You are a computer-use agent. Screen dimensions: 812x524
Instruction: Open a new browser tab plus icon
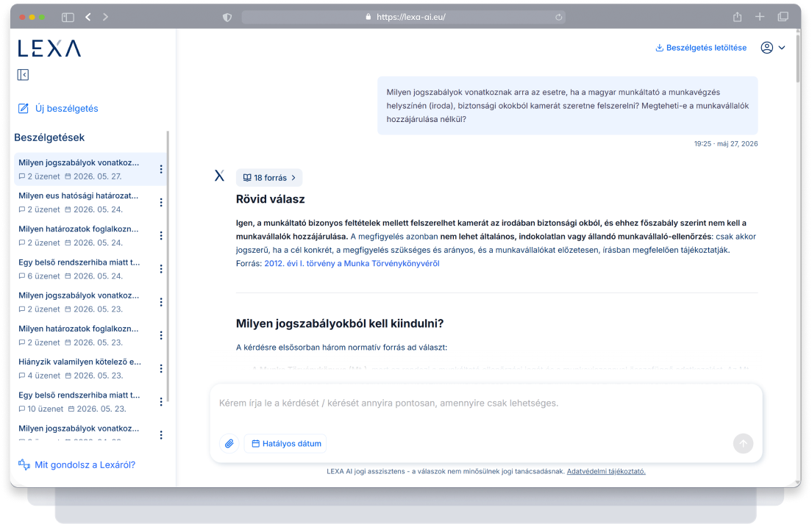759,17
